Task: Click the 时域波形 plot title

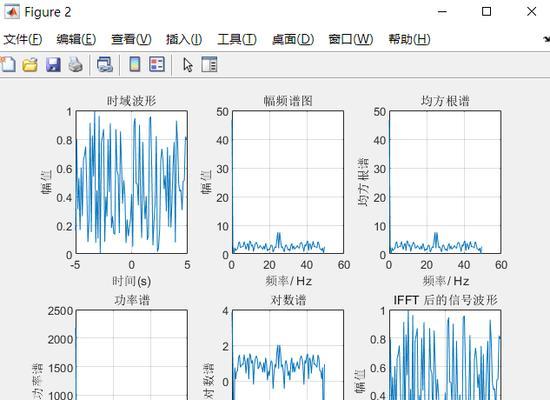Action: click(x=132, y=101)
